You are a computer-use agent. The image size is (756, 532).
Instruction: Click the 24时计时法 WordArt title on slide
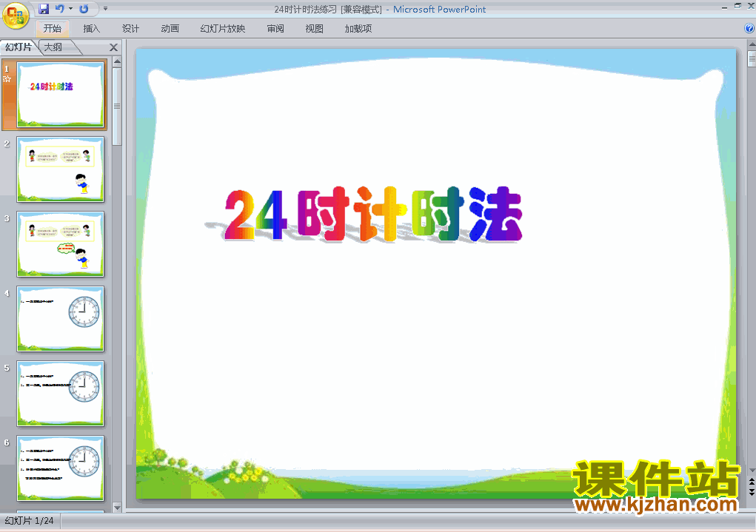click(x=373, y=215)
